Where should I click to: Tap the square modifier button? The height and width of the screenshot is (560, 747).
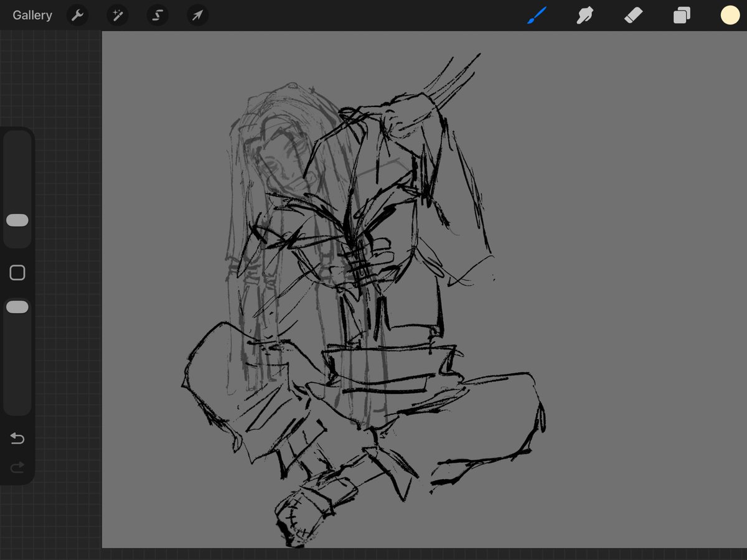(x=17, y=273)
